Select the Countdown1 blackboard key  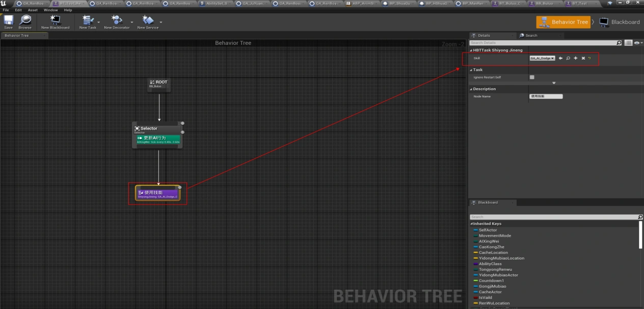pos(491,280)
